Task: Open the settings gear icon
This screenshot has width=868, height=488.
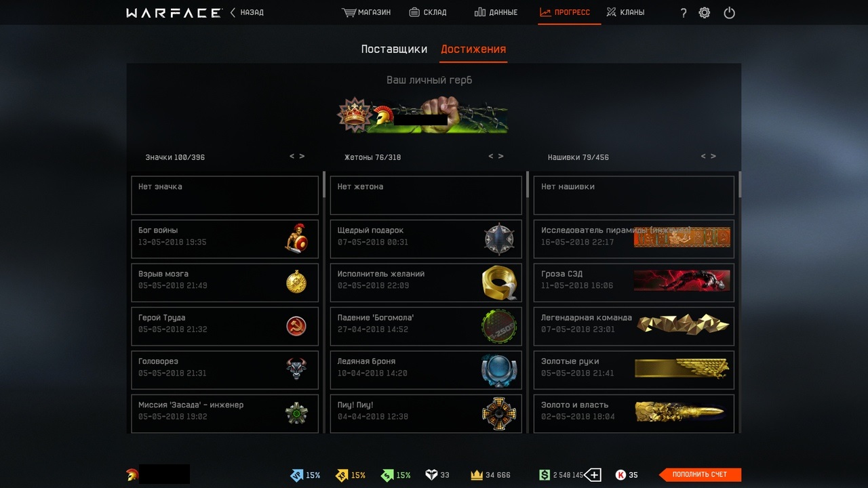Action: (x=705, y=12)
